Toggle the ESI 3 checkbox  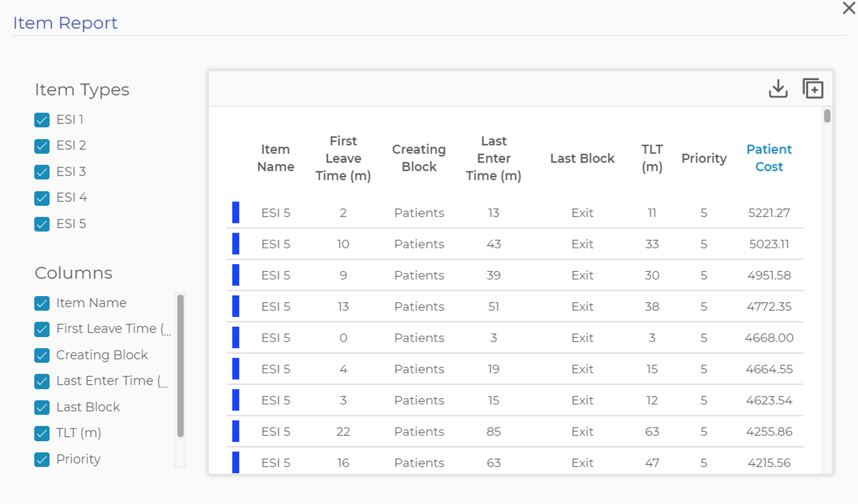click(x=42, y=172)
